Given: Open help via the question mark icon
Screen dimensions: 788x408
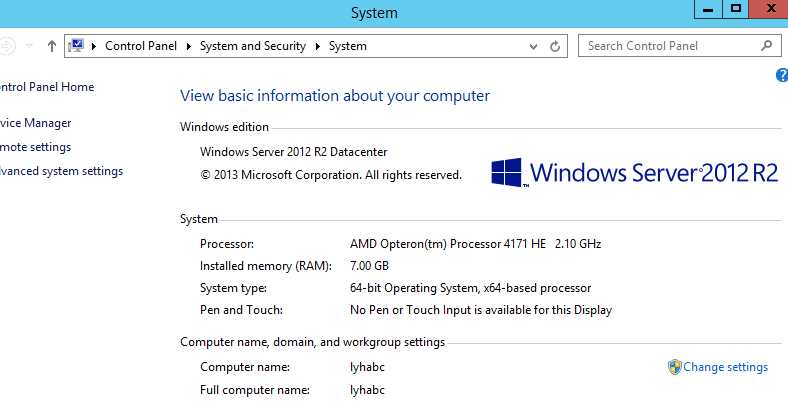Looking at the screenshot, I should [x=782, y=75].
